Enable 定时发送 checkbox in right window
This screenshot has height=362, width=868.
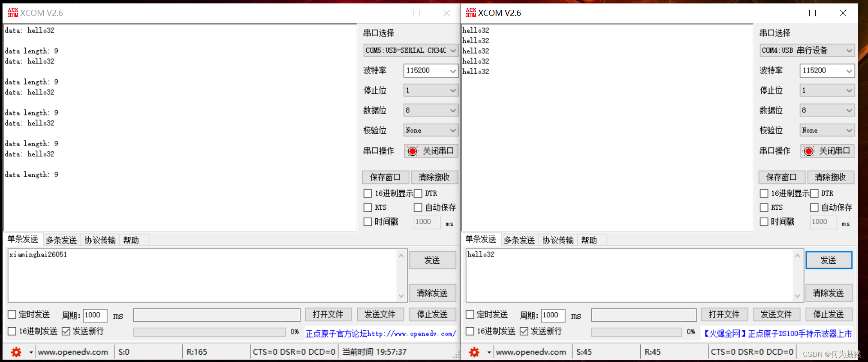click(x=470, y=314)
